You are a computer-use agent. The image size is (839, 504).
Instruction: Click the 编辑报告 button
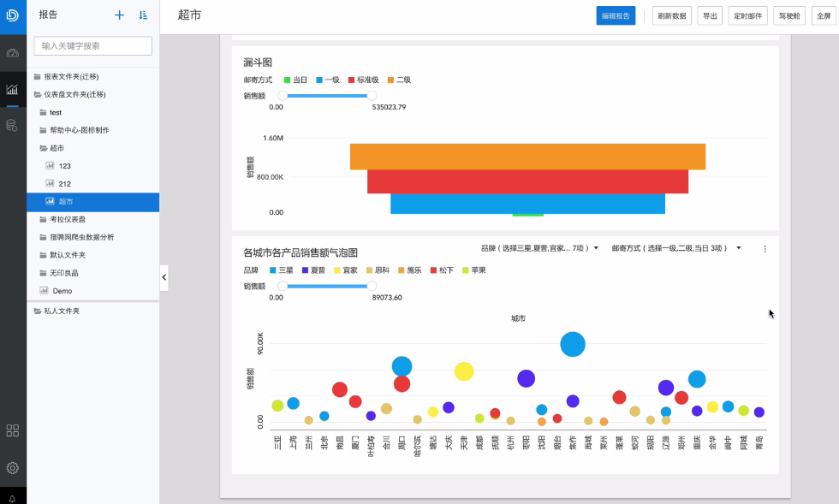click(x=616, y=15)
